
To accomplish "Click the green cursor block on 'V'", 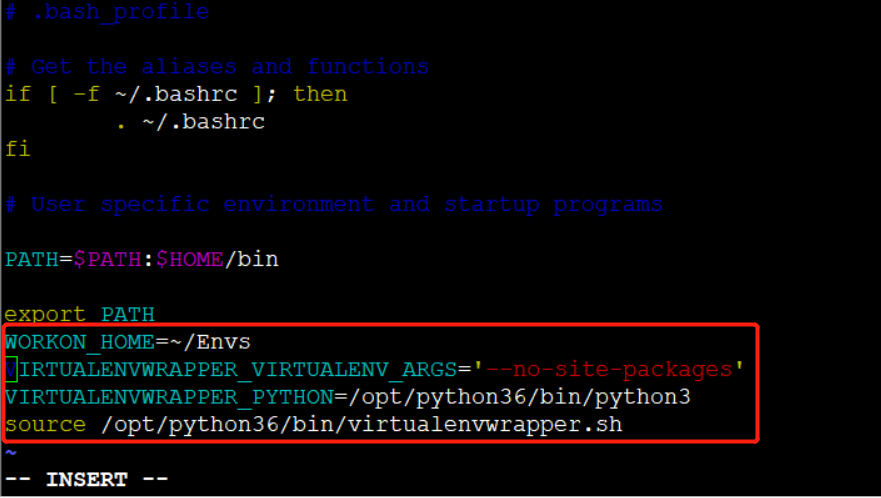I will [x=11, y=369].
